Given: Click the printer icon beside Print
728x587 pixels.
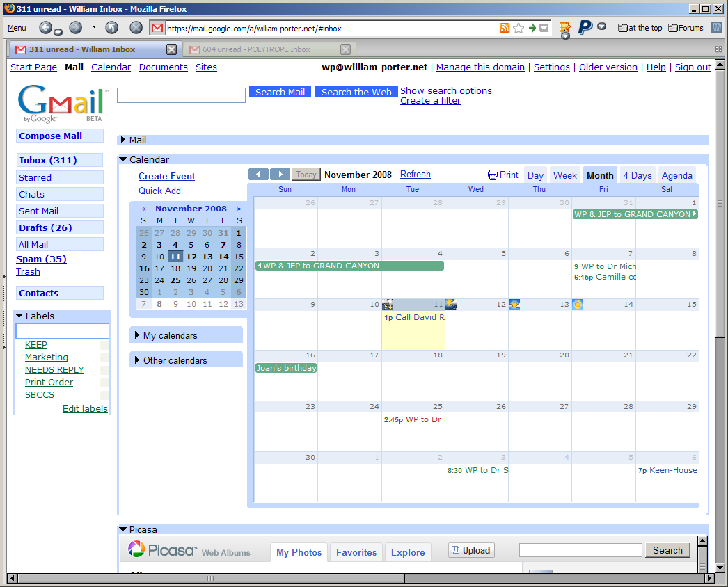Looking at the screenshot, I should pos(492,175).
